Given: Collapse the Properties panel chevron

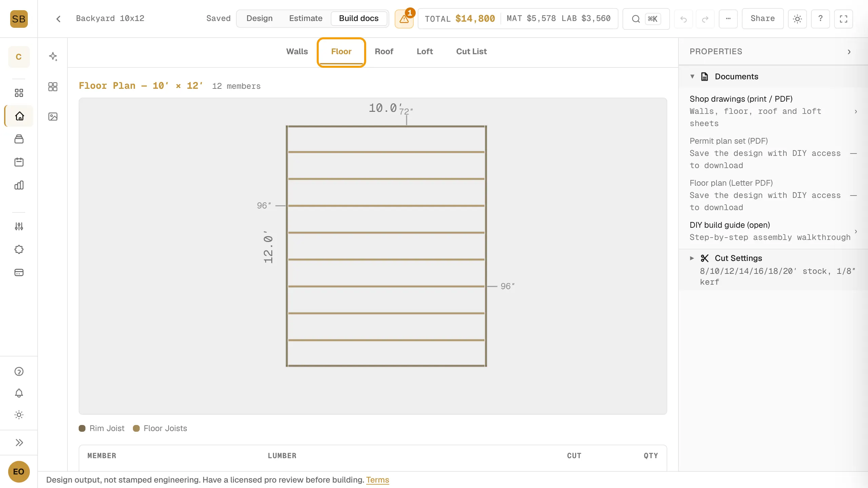Looking at the screenshot, I should (x=849, y=52).
